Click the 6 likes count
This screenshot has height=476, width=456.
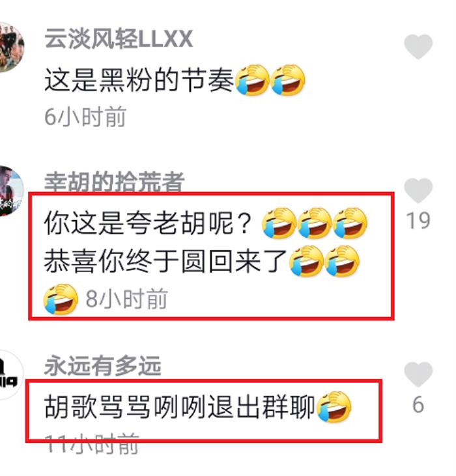(418, 404)
